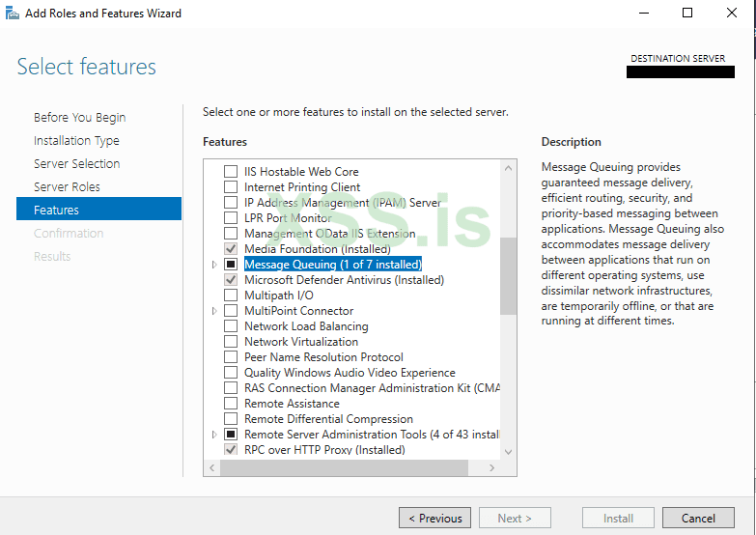This screenshot has height=535, width=756.
Task: Click horizontal scroll left arrow in features list
Action: click(212, 467)
